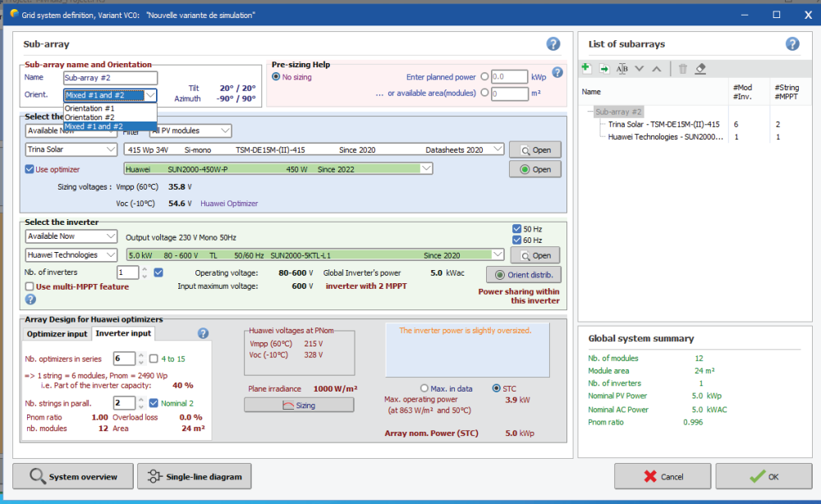Click the rename sub-array AB icon
This screenshot has width=821, height=504.
(621, 68)
